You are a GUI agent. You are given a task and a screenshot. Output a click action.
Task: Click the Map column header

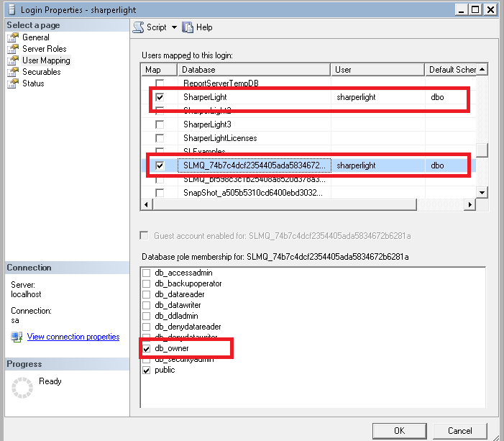tap(159, 70)
